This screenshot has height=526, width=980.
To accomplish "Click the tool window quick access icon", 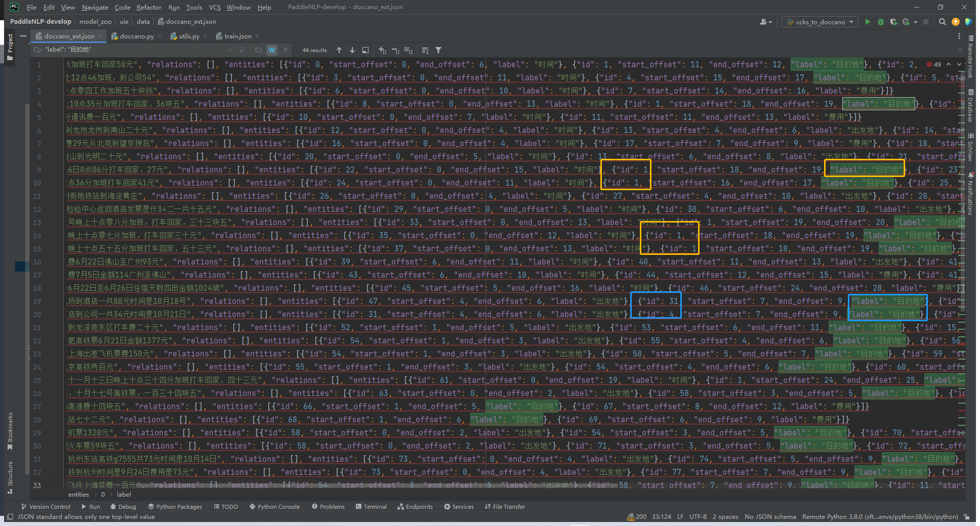I will (10, 517).
